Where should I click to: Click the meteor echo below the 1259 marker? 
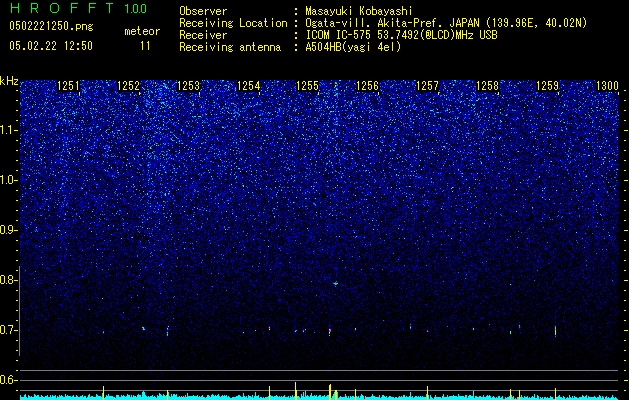555,331
